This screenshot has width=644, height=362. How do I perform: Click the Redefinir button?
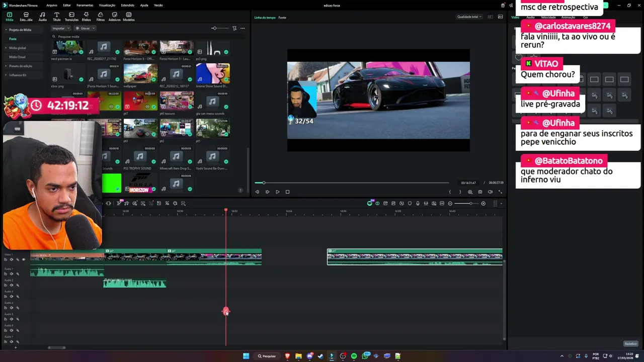click(630, 344)
